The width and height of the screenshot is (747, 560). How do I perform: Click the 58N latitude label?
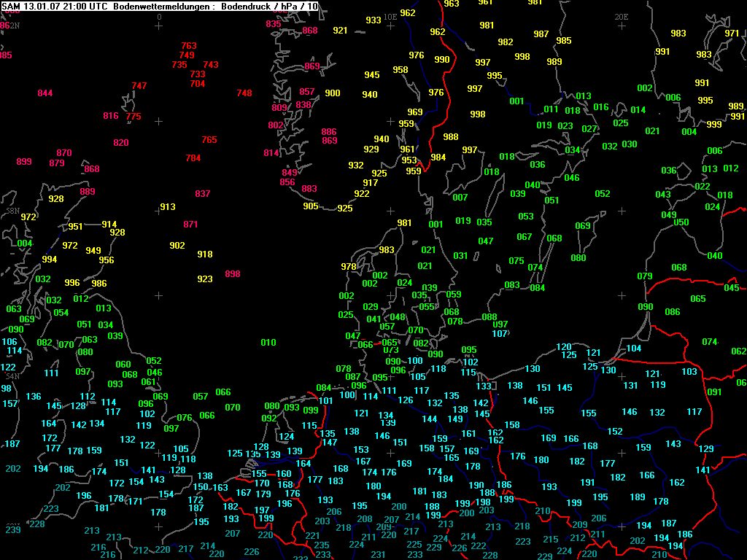click(12, 210)
